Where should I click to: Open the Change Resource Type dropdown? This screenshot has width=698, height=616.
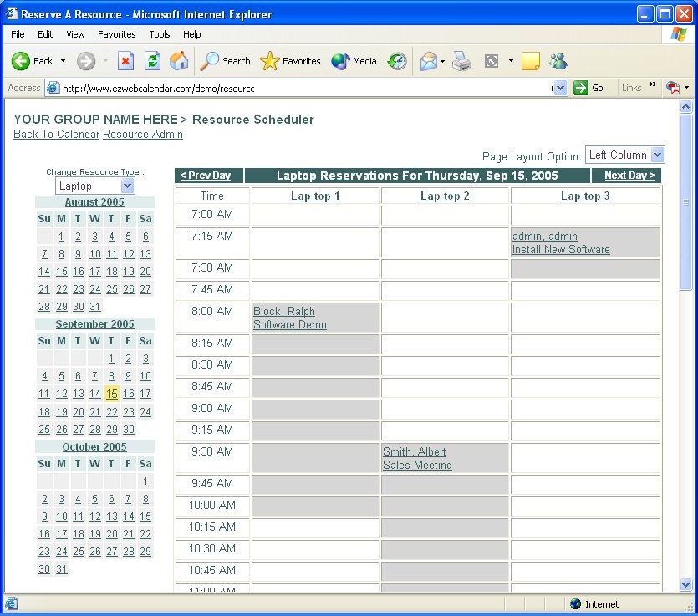click(x=127, y=186)
